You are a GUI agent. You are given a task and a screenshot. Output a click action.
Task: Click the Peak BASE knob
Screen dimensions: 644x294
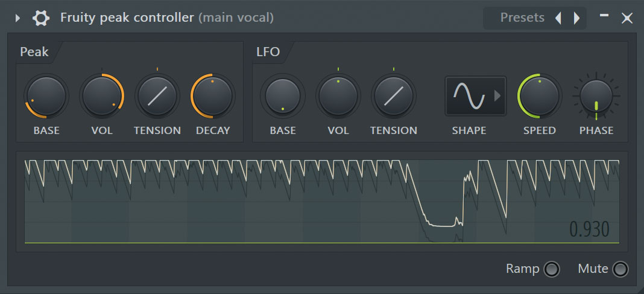[x=46, y=96]
